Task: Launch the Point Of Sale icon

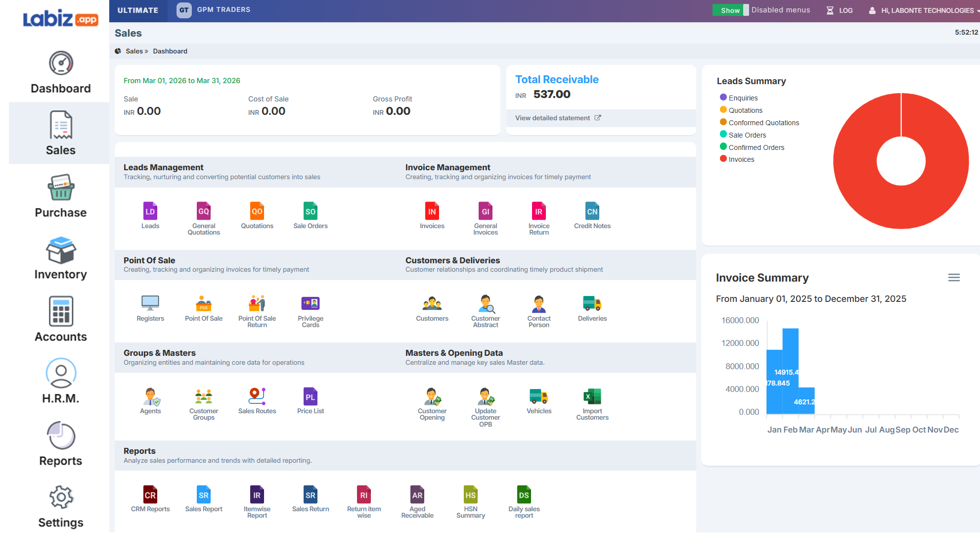Action: (204, 303)
